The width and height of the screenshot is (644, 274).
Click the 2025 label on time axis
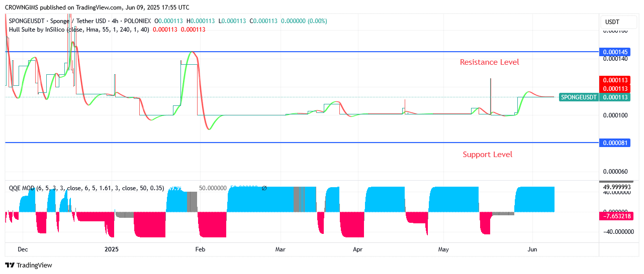111,249
